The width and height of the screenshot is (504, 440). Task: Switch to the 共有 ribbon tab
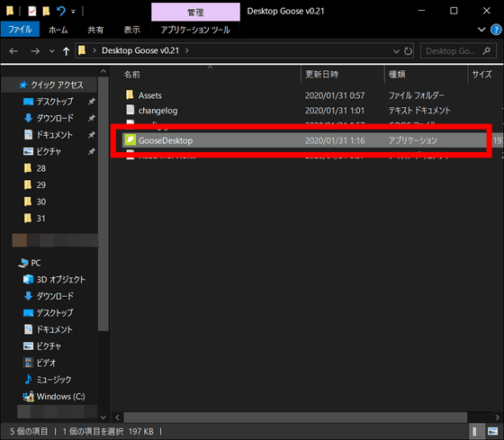pos(95,30)
